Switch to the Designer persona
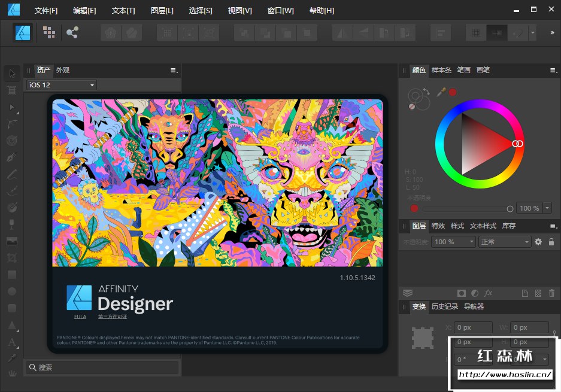Viewport: 561px width, 392px height. click(x=23, y=33)
